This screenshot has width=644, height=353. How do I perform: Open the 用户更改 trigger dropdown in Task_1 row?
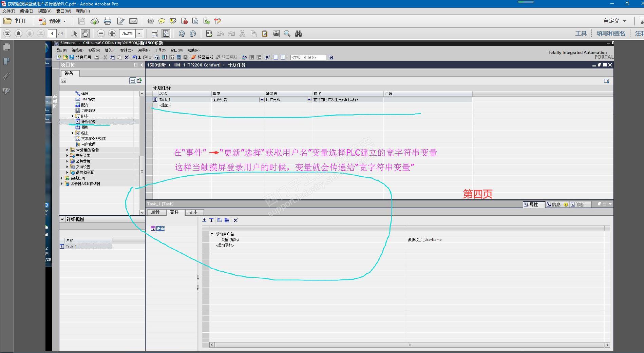(x=309, y=100)
